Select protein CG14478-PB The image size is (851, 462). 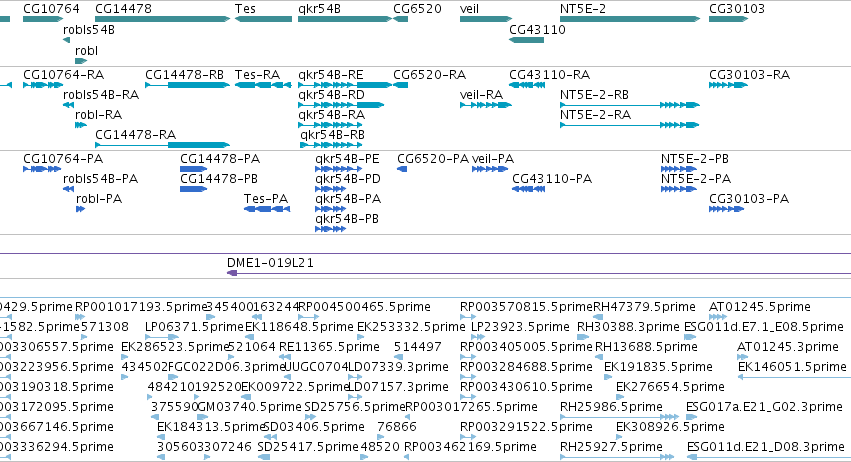(x=194, y=189)
